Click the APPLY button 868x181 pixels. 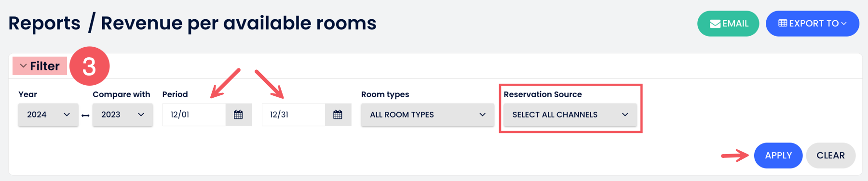tap(778, 155)
